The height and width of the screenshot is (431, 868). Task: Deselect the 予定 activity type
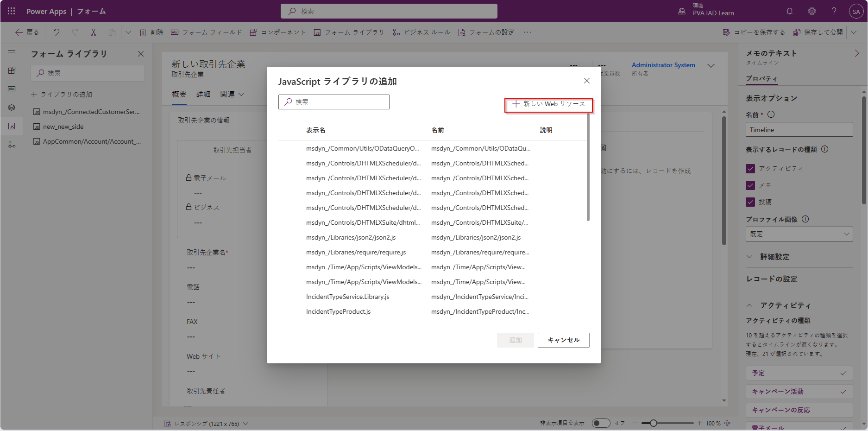pos(799,373)
